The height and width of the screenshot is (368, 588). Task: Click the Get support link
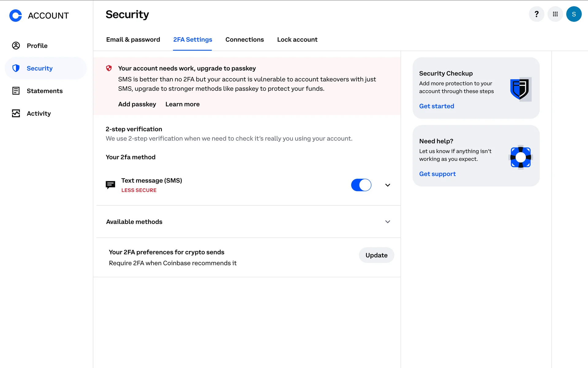point(437,174)
